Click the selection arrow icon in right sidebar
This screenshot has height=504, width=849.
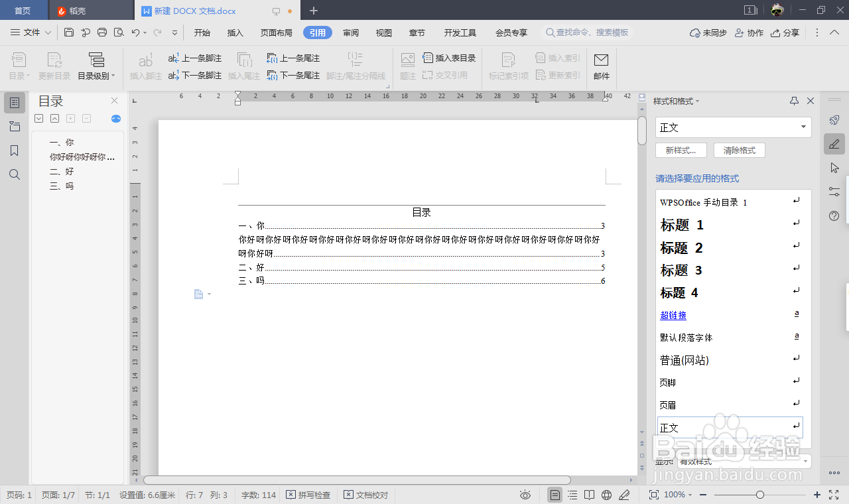[834, 168]
